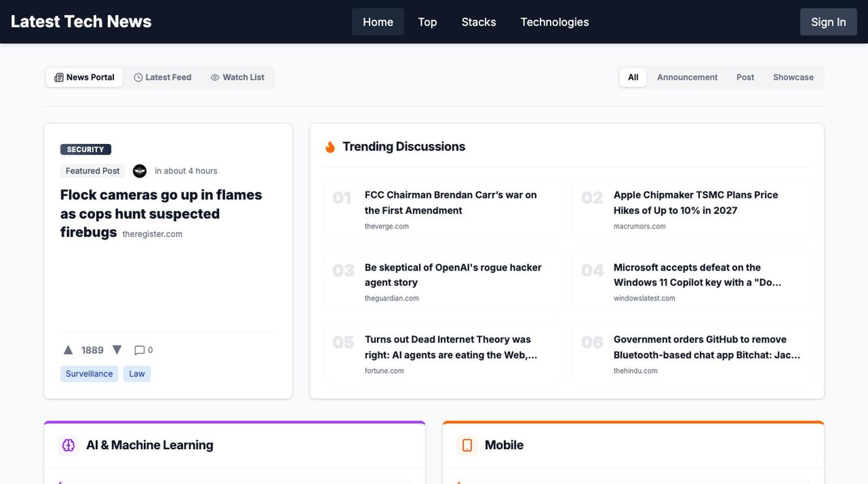This screenshot has height=484, width=868.
Task: Open Stacks in navigation bar
Action: pyautogui.click(x=479, y=22)
